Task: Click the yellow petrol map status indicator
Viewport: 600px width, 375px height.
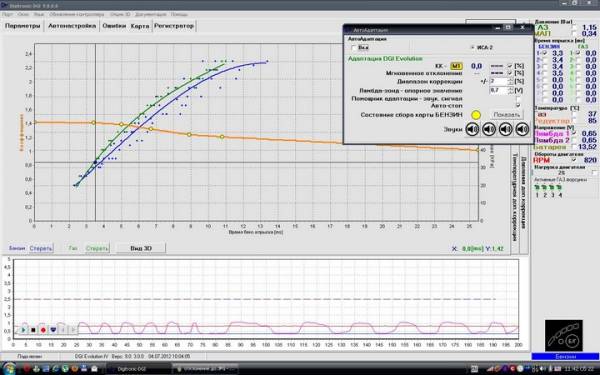Action: click(476, 115)
